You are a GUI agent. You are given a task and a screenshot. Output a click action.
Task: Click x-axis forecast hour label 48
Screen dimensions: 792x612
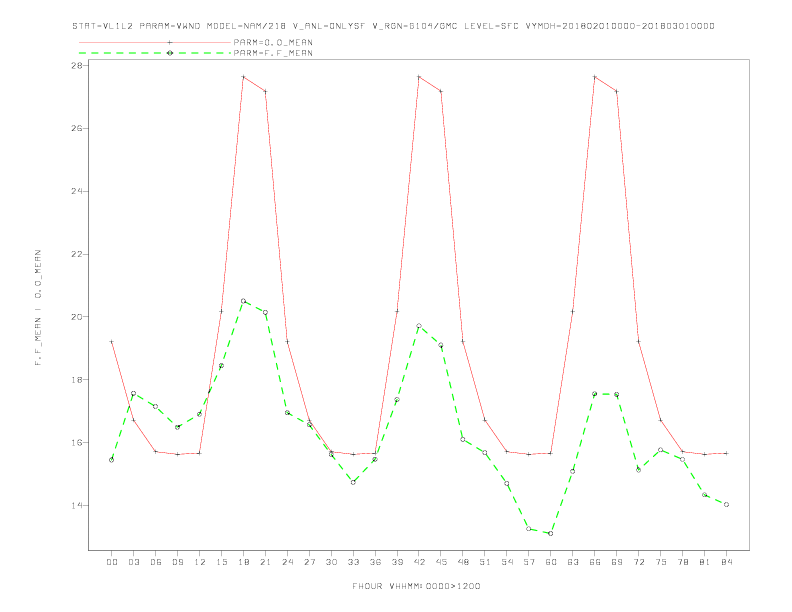point(463,562)
